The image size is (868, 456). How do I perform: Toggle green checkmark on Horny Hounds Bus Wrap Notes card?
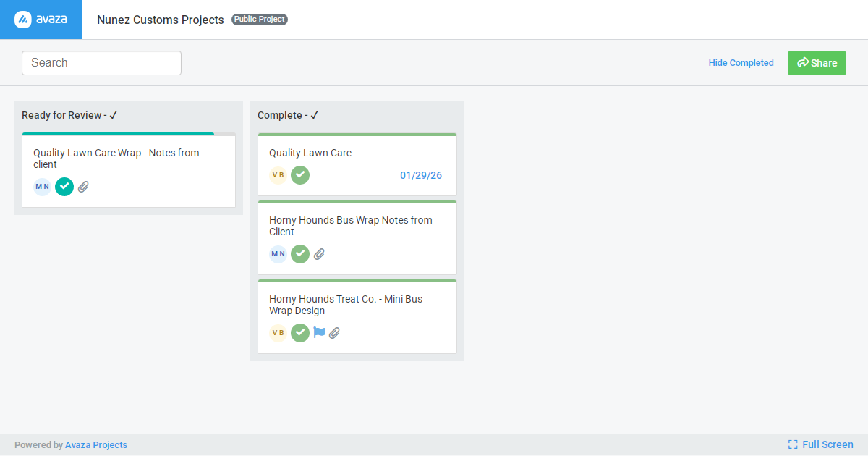300,254
